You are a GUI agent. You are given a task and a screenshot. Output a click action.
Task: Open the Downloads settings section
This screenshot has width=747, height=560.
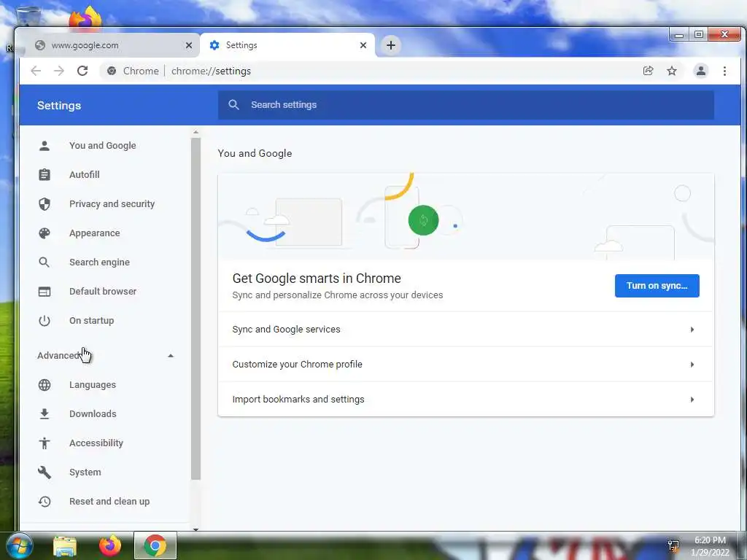pos(93,414)
